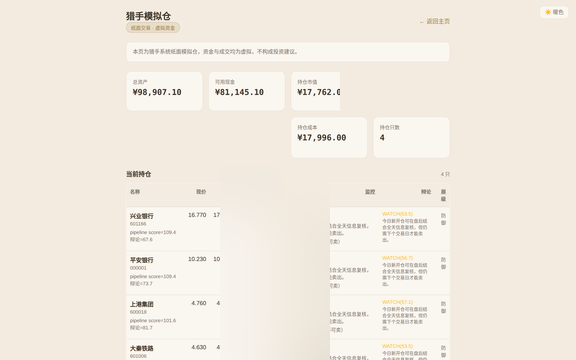Select the ¥17,762 holdings market value
Viewport: 576px width, 360px height.
(318, 92)
